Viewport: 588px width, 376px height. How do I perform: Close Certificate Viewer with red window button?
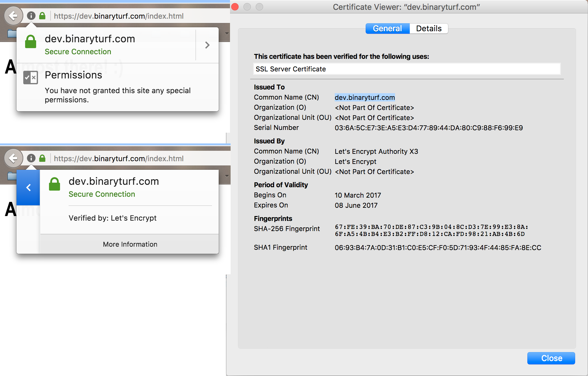click(235, 7)
